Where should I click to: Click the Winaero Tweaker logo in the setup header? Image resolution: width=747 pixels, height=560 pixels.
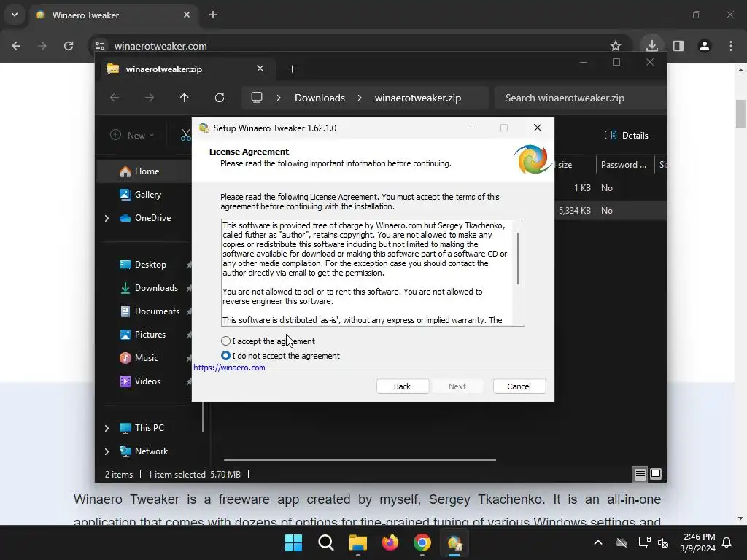pos(532,160)
